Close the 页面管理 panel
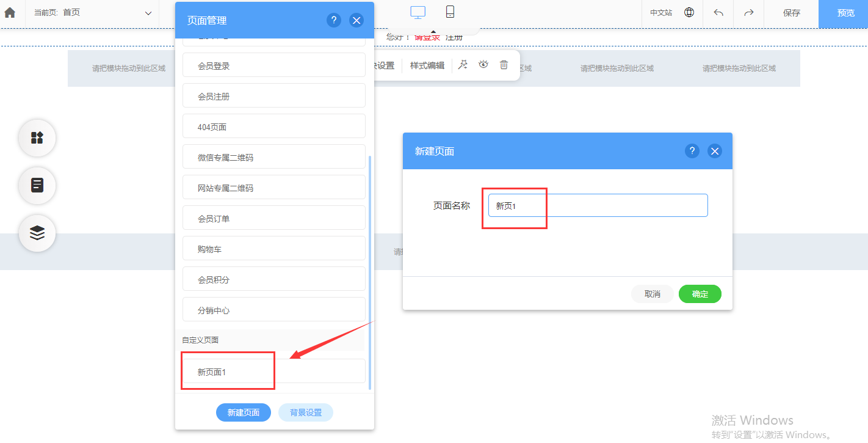This screenshot has width=868, height=443. click(356, 20)
